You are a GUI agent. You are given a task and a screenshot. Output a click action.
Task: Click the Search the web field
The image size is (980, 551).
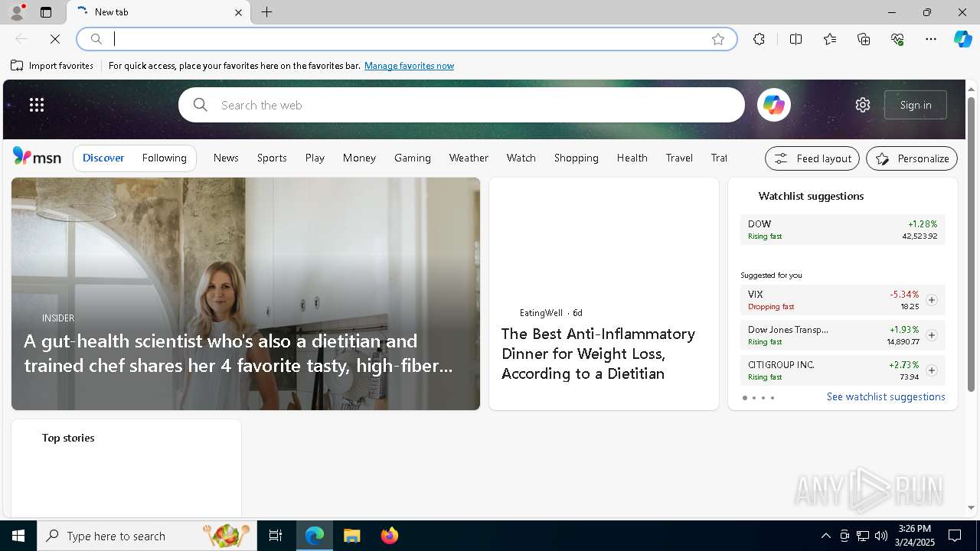point(462,105)
